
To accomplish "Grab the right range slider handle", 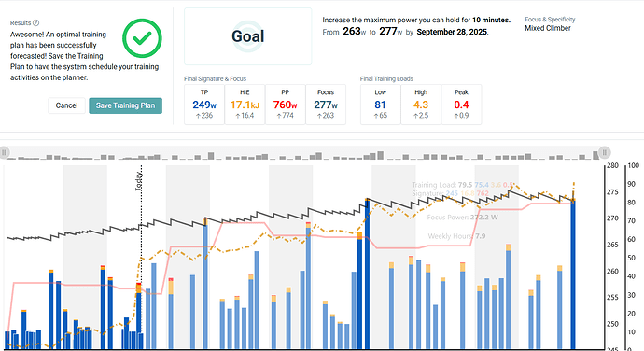I will click(x=605, y=152).
